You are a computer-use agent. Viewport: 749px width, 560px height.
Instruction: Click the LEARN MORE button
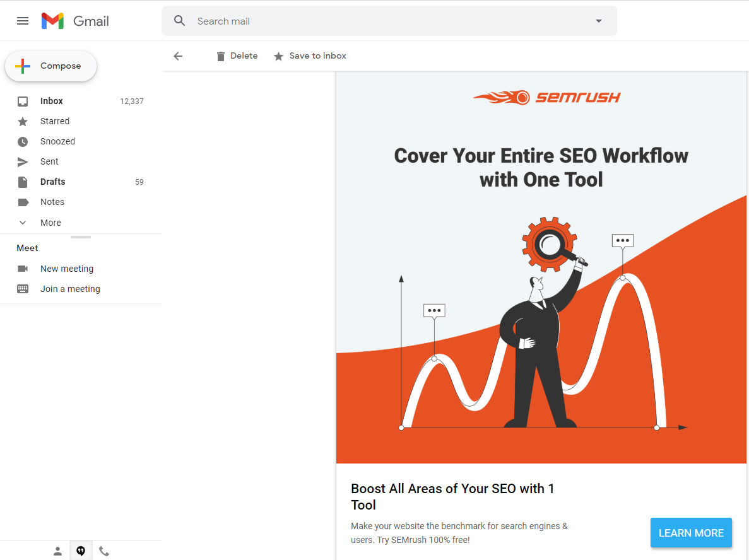[691, 532]
